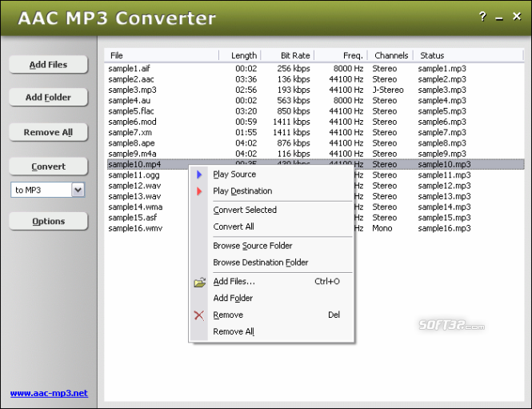Choose Play Source from the context menu

click(x=234, y=174)
